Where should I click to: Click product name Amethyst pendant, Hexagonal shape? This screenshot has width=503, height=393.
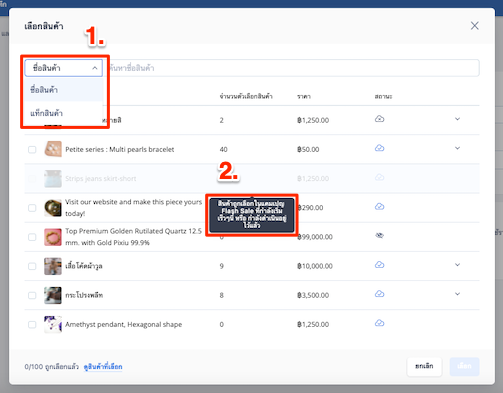tap(124, 324)
